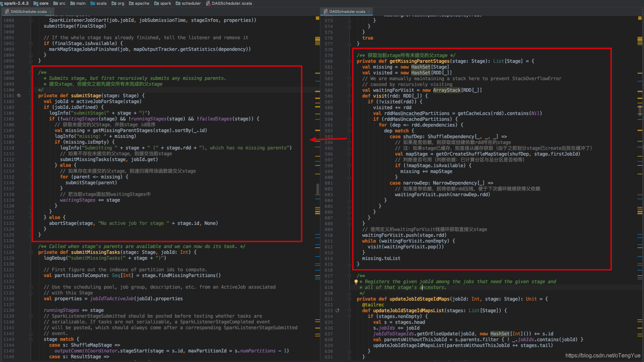This screenshot has width=644, height=362.
Task: Open the spark package breadcrumb
Action: coord(163,3)
